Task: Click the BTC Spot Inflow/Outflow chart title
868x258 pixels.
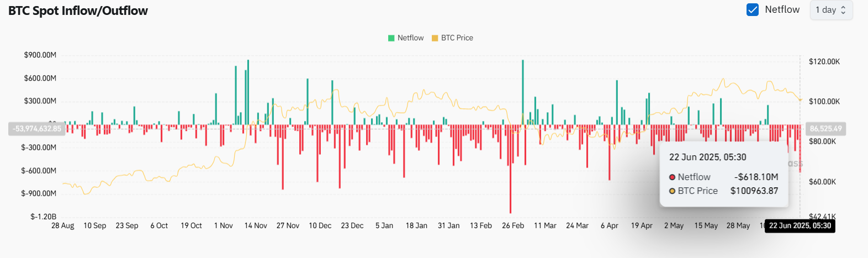Action: click(x=78, y=10)
